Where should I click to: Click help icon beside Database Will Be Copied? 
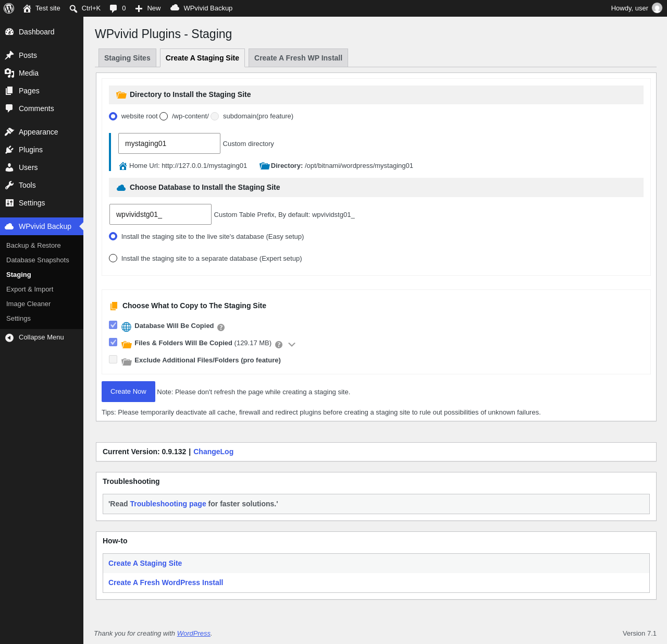(221, 327)
